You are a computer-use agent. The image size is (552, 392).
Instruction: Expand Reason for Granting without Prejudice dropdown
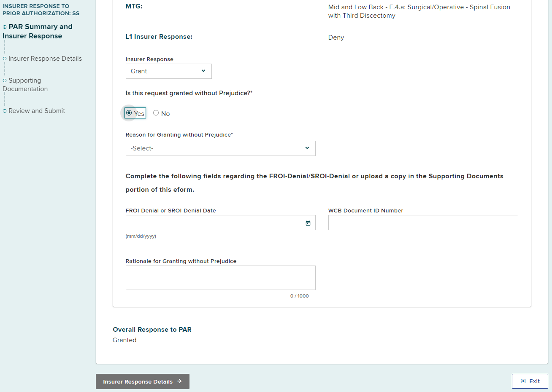(x=220, y=148)
